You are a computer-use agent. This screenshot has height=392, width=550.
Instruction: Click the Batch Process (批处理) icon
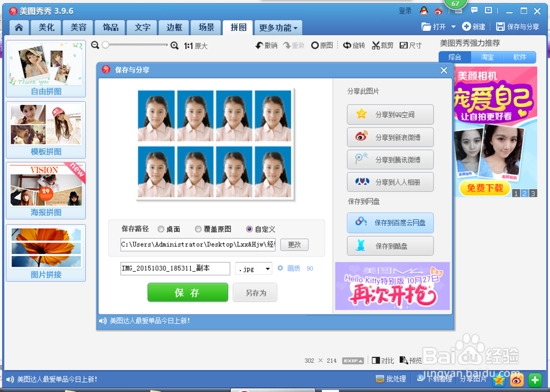pyautogui.click(x=379, y=379)
